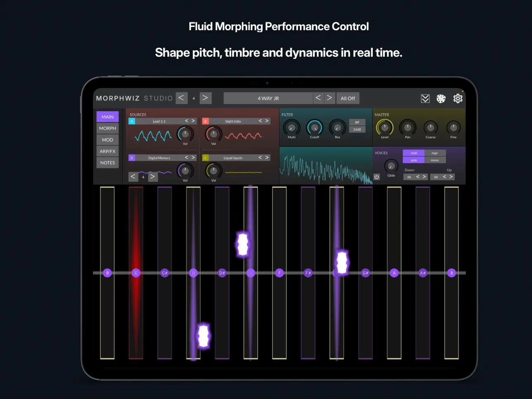The image size is (532, 399).
Task: Increase the Up pitch bend range
Action: coord(451,177)
